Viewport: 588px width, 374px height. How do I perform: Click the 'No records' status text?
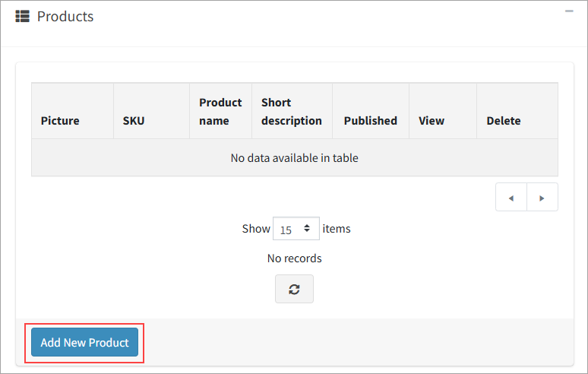pos(294,258)
